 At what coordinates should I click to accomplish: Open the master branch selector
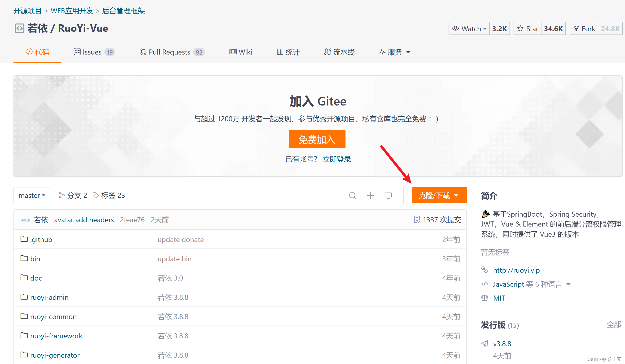click(x=32, y=195)
